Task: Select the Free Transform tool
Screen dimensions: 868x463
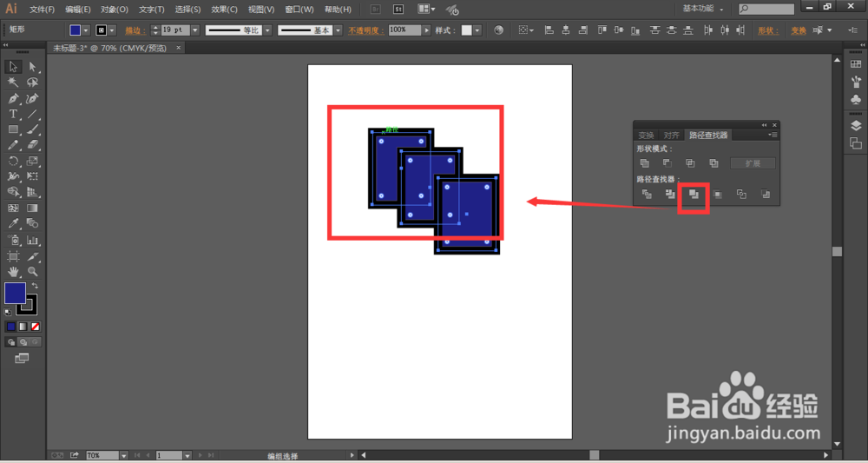Action: (x=33, y=176)
